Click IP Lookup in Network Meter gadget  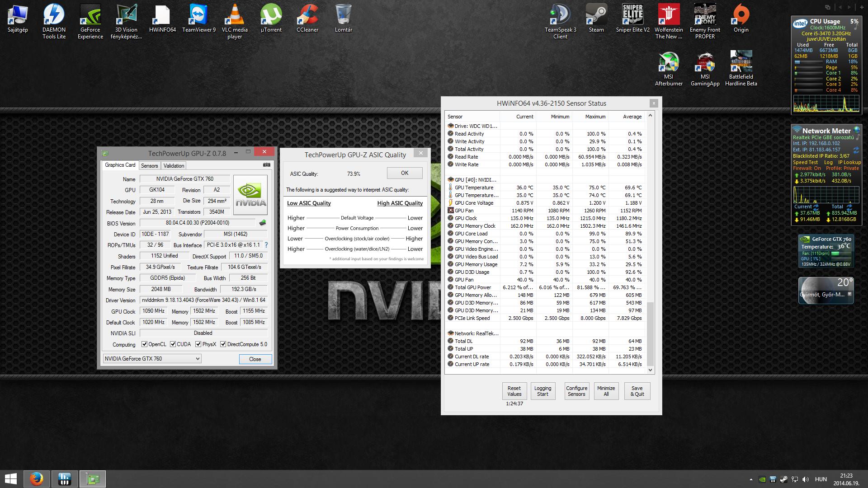click(849, 162)
